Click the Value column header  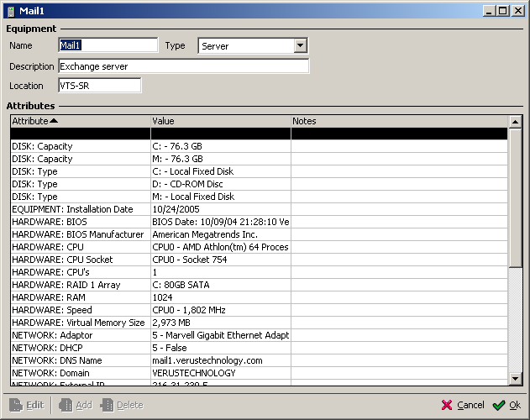[220, 121]
